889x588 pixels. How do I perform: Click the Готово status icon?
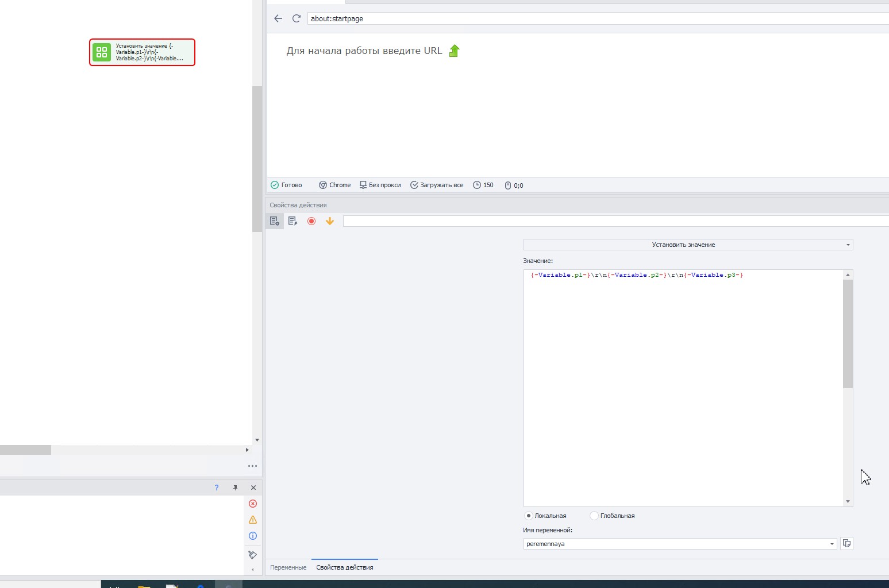[x=275, y=185]
